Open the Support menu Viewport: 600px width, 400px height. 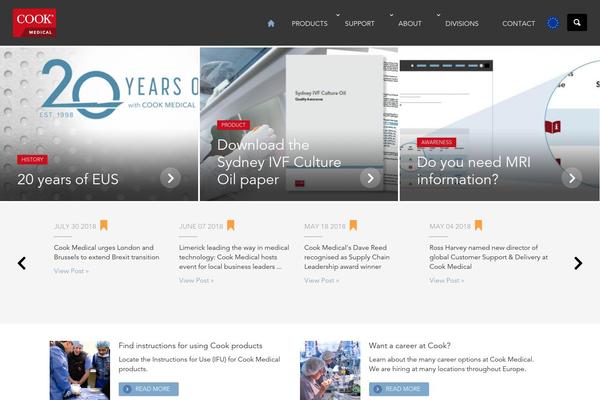tap(359, 23)
